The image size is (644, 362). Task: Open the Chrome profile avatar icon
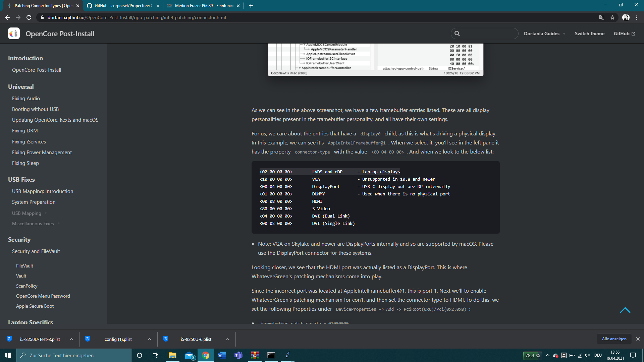(x=626, y=17)
